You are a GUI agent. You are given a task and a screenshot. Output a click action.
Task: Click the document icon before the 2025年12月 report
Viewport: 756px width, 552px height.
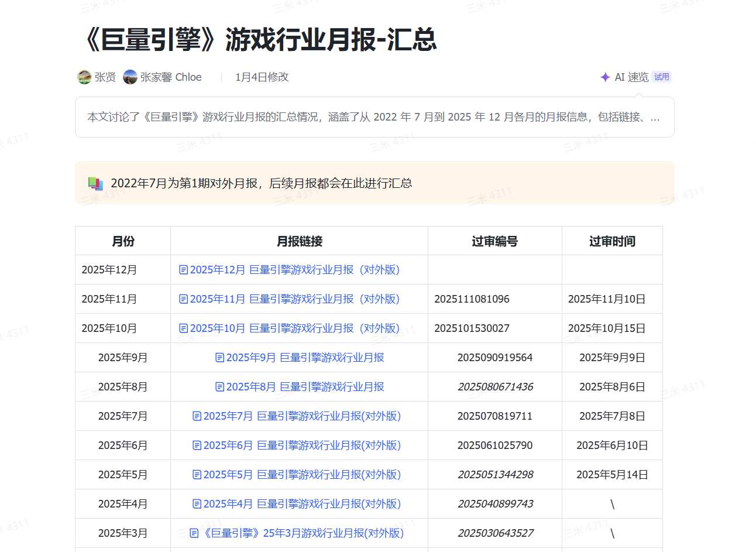[x=183, y=269]
